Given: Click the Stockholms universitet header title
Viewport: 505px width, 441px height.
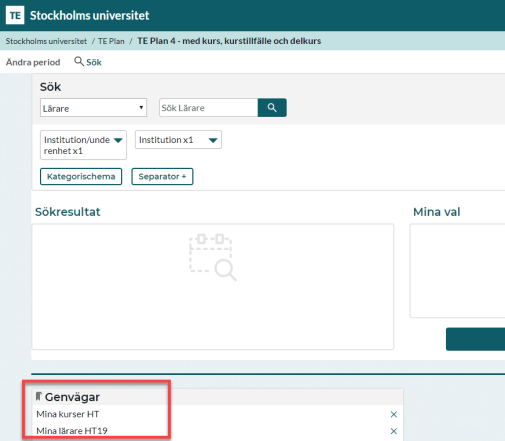Looking at the screenshot, I should [90, 16].
